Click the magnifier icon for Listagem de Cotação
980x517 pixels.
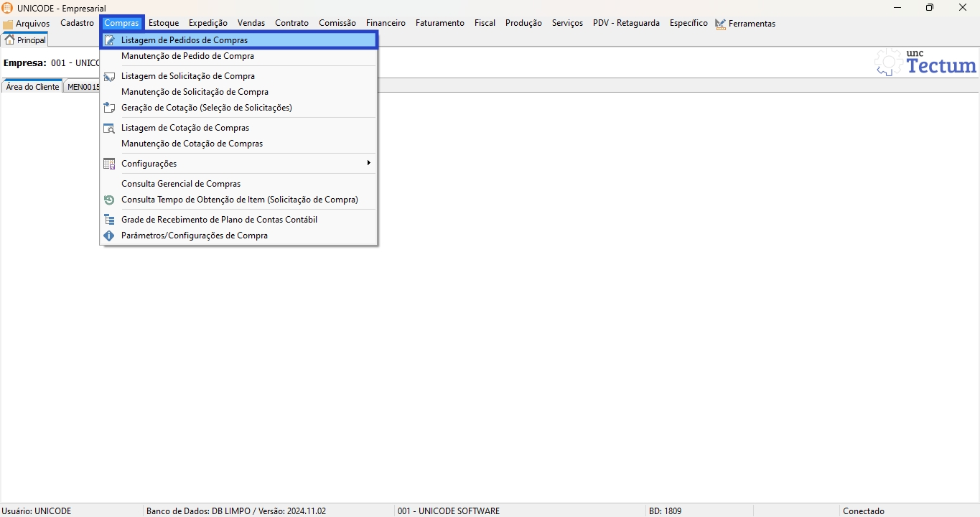coord(109,128)
